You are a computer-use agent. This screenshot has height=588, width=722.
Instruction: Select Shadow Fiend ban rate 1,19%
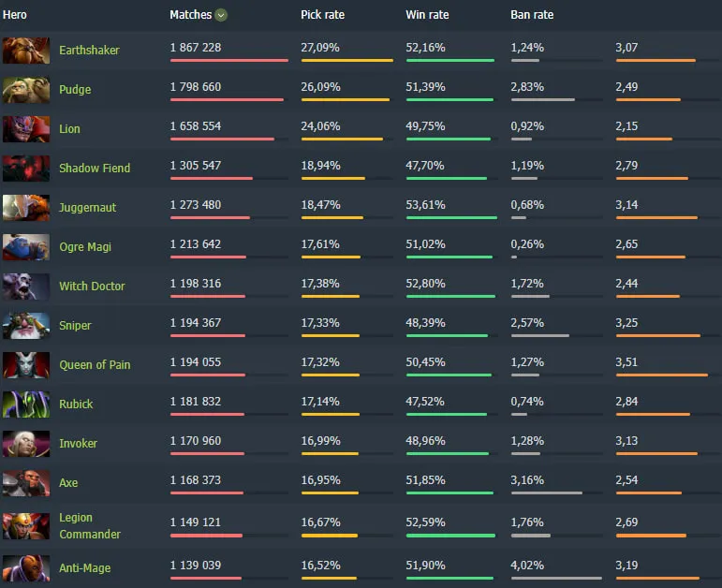(527, 166)
